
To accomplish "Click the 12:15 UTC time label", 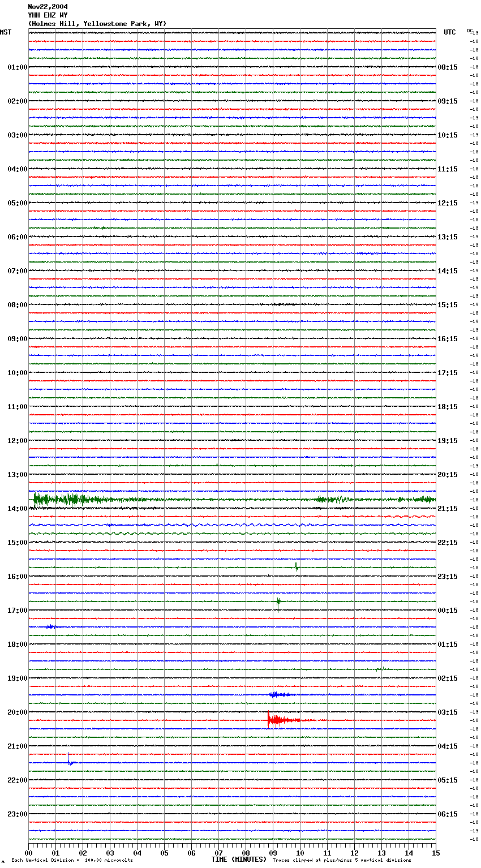I will point(448,203).
